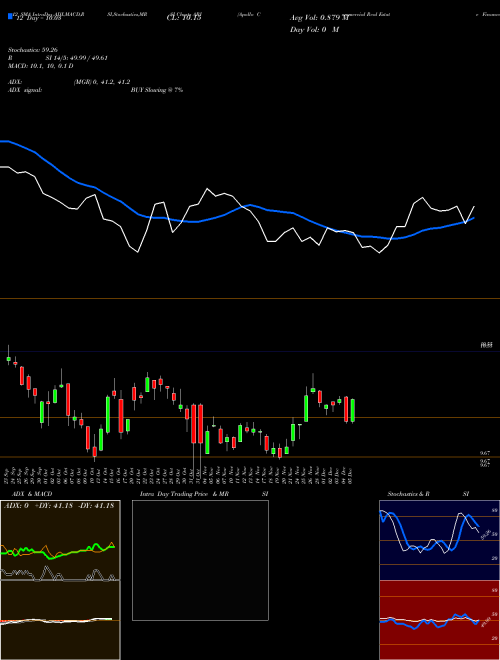Image resolution: width=500 pixels, height=660 pixels.
Task: Click the 'CL: 10.15' closing price label
Action: pos(184,18)
